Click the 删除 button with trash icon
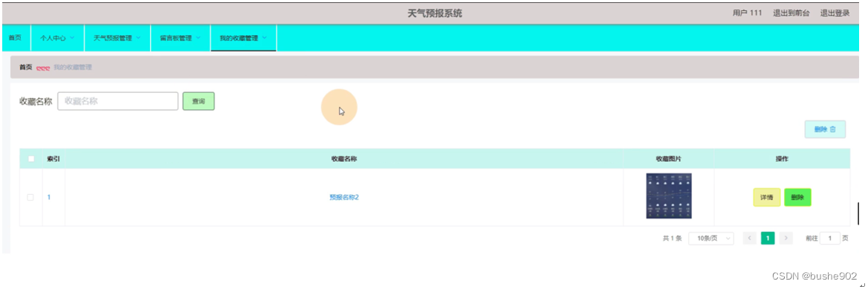 coord(825,129)
